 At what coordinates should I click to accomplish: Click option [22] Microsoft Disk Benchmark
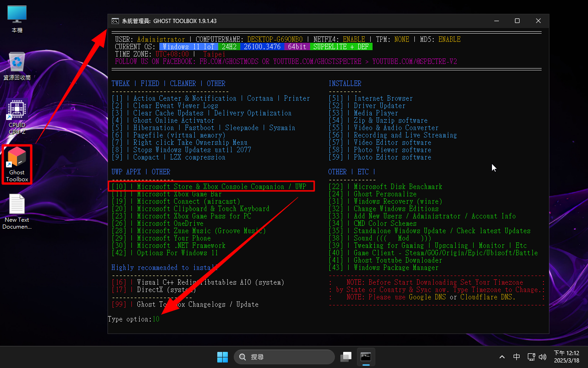pyautogui.click(x=385, y=187)
